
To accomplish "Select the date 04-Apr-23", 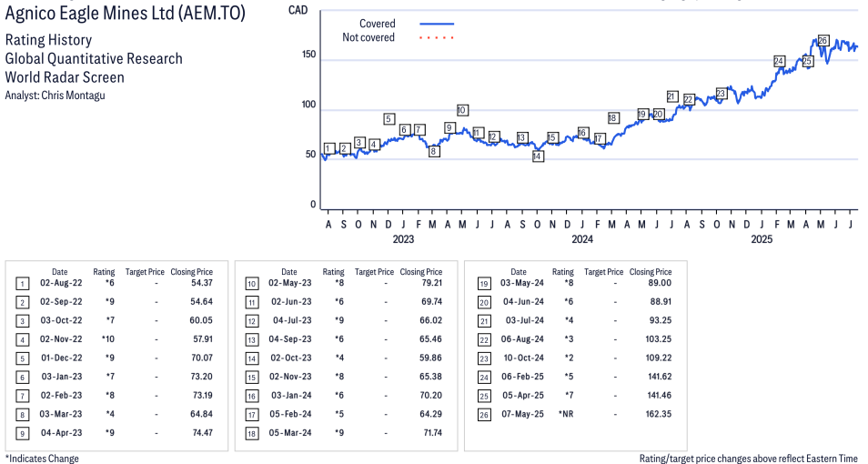I will [x=61, y=433].
